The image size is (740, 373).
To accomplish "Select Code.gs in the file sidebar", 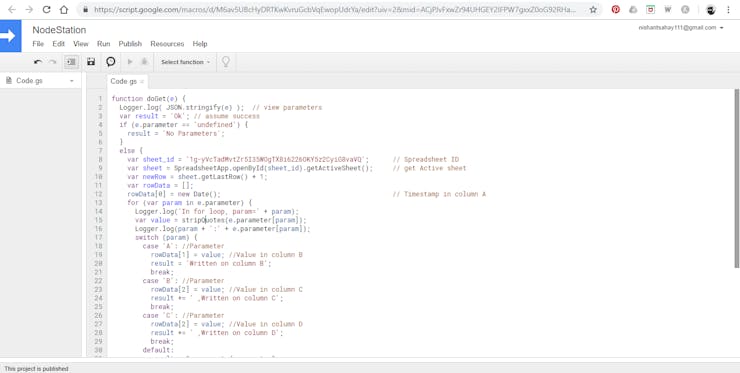I will click(x=29, y=81).
